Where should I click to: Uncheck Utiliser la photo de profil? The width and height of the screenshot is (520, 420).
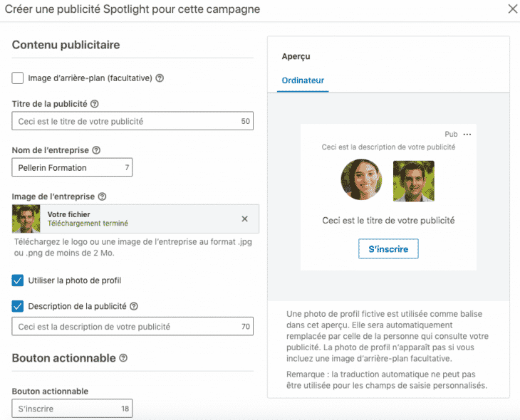click(x=18, y=280)
